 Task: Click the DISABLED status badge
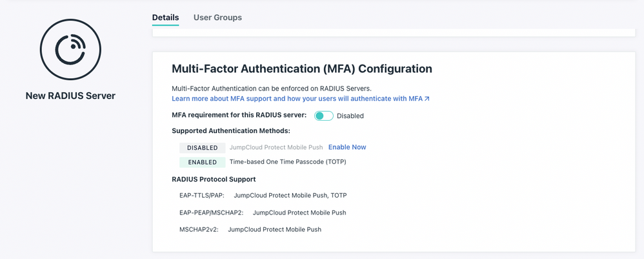[x=203, y=148]
